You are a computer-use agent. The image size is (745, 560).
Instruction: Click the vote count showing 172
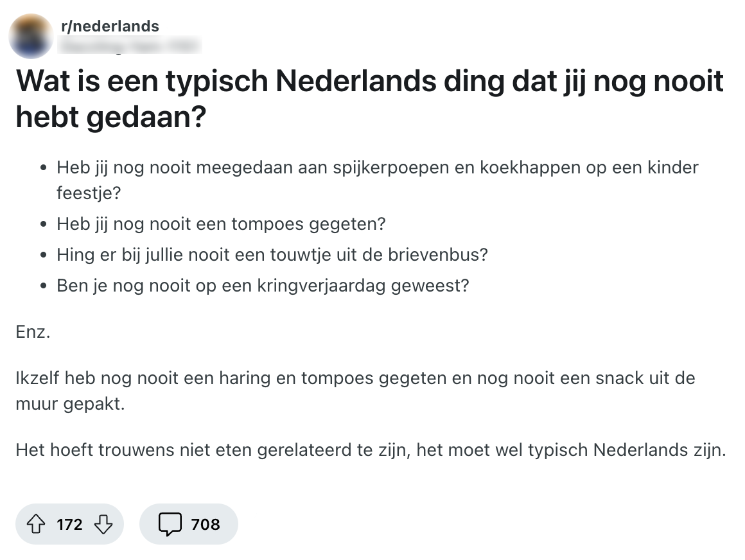point(71,524)
